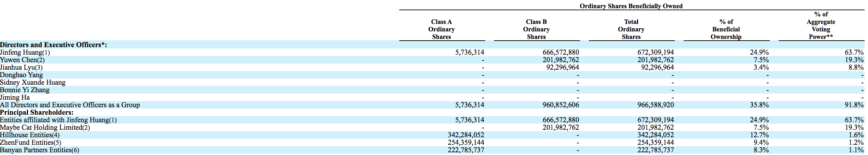
Task: Select the 966,588,920 total ordinary shares value
Action: coord(656,105)
